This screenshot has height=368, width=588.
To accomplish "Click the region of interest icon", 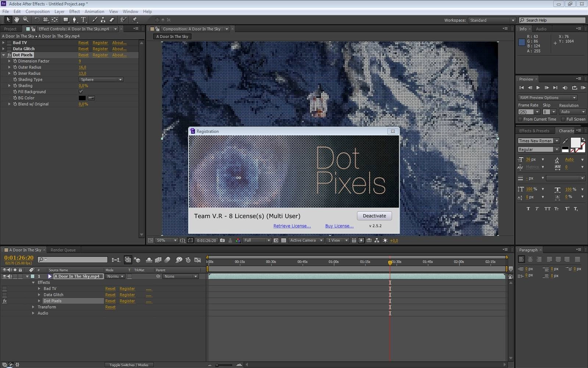I will tap(276, 240).
